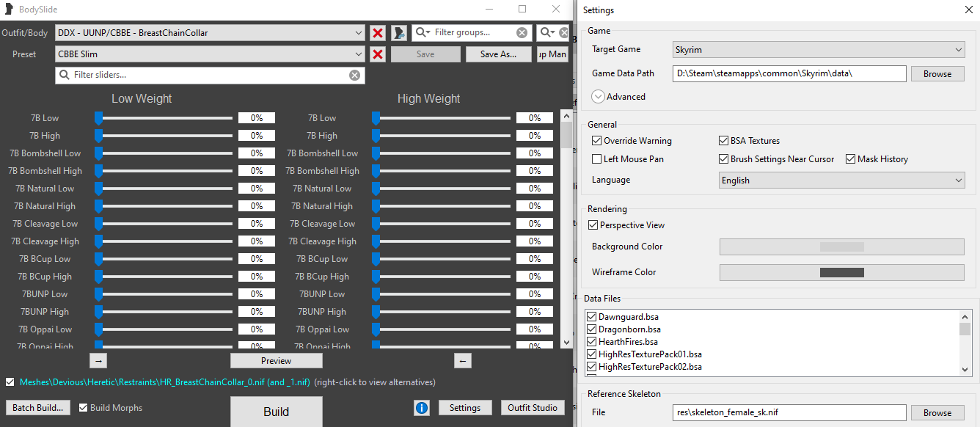Click the '7B Oppai Low' High Weight label

coord(323,329)
